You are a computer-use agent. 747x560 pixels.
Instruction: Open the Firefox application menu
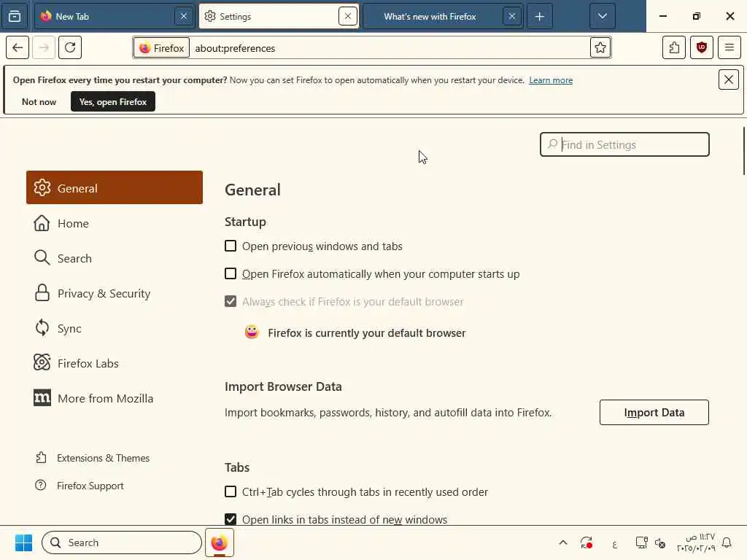729,47
